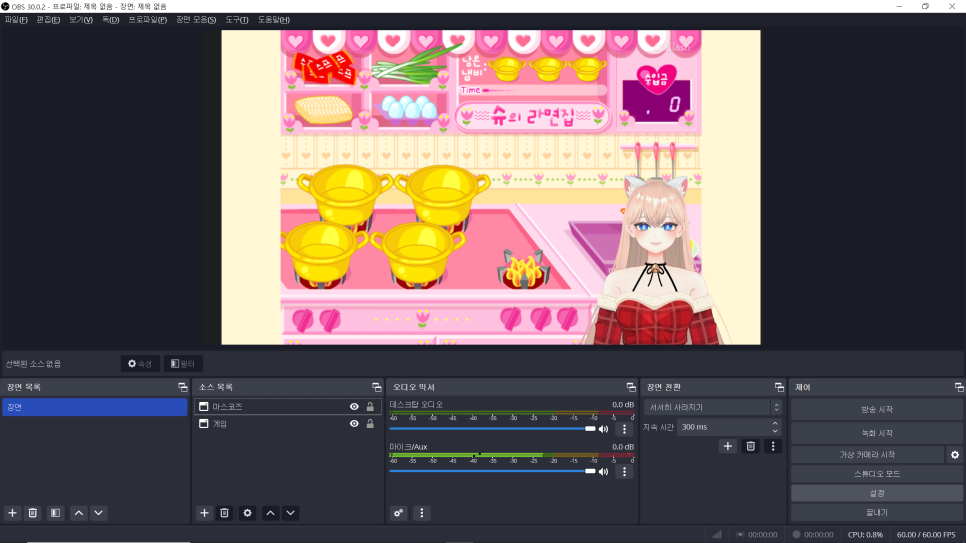Open 편집(E) menu
The image size is (966, 543).
(x=48, y=20)
